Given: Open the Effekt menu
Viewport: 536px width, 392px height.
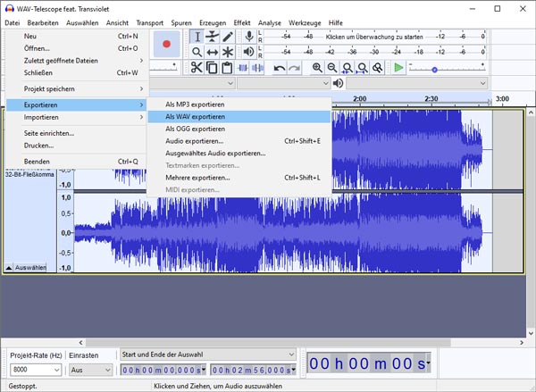Looking at the screenshot, I should (242, 23).
